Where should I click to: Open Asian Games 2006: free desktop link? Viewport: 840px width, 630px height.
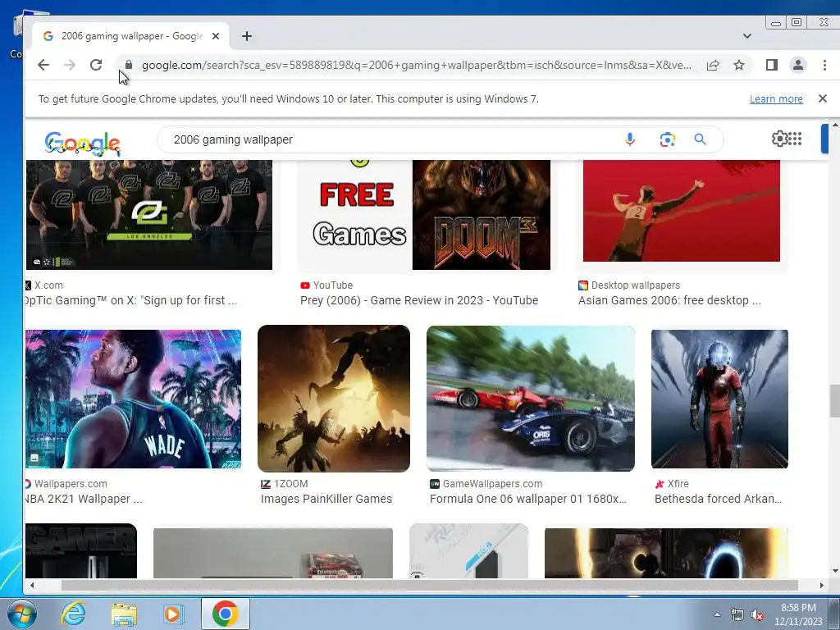[669, 300]
